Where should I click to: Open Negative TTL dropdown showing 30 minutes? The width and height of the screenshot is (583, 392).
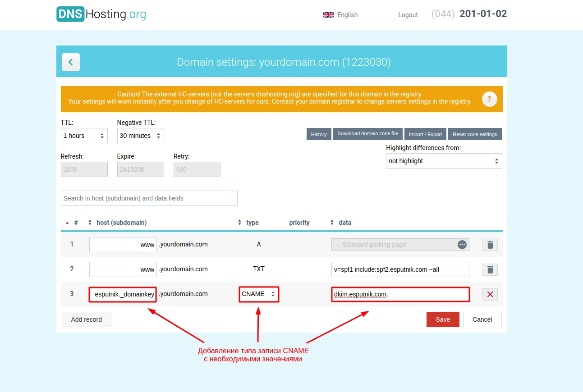tap(140, 136)
